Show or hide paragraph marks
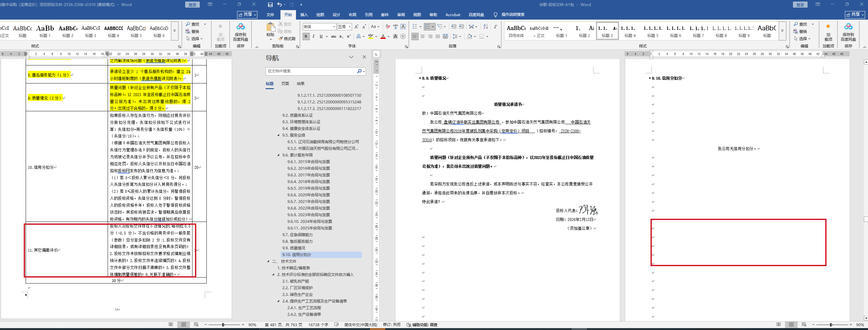The height and width of the screenshot is (330, 868). 495,27
